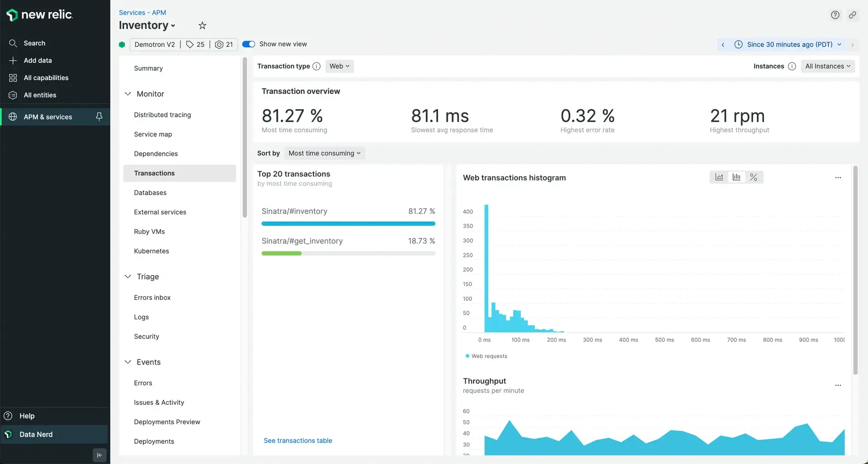Open Sort by Most time consuming dropdown
868x464 pixels.
pos(324,153)
